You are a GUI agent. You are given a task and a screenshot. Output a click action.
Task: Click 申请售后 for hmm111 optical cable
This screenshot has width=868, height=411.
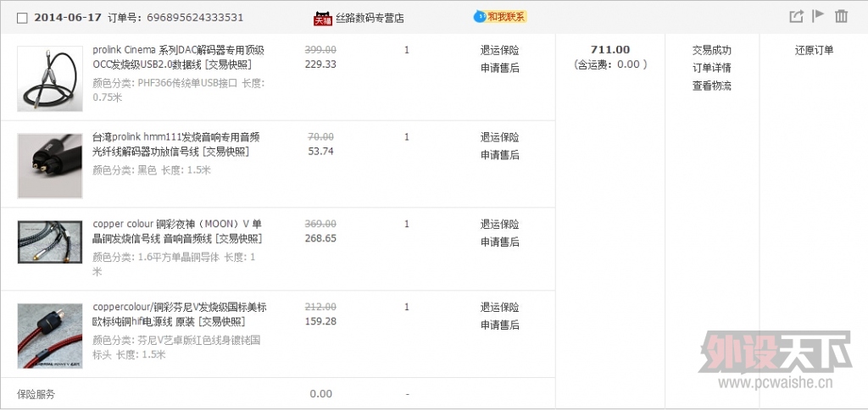click(500, 155)
